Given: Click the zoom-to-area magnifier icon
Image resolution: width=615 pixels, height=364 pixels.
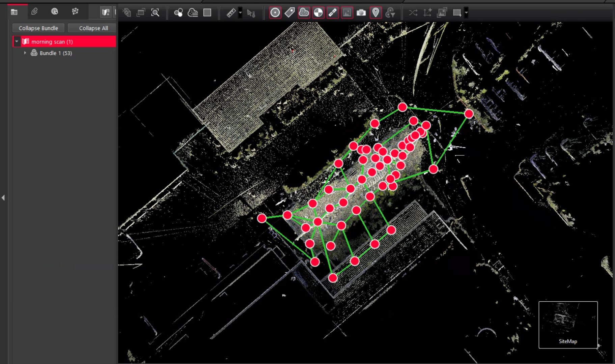Looking at the screenshot, I should (x=155, y=13).
